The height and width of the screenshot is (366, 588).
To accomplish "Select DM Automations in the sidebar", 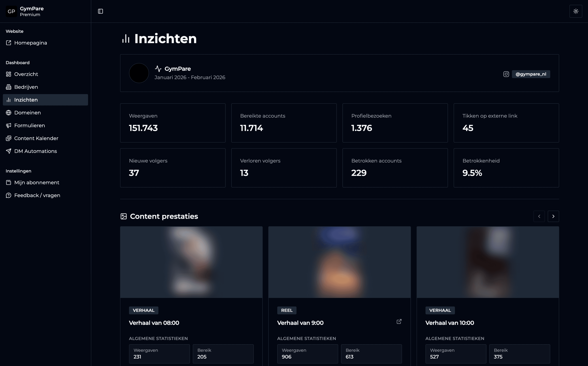I will tap(35, 151).
